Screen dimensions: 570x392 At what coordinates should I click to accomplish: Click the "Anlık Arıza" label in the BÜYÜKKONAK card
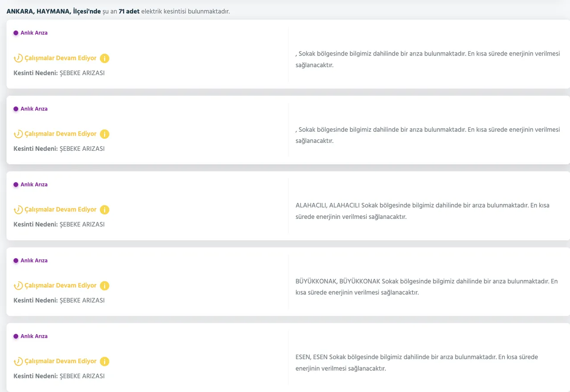pos(34,261)
